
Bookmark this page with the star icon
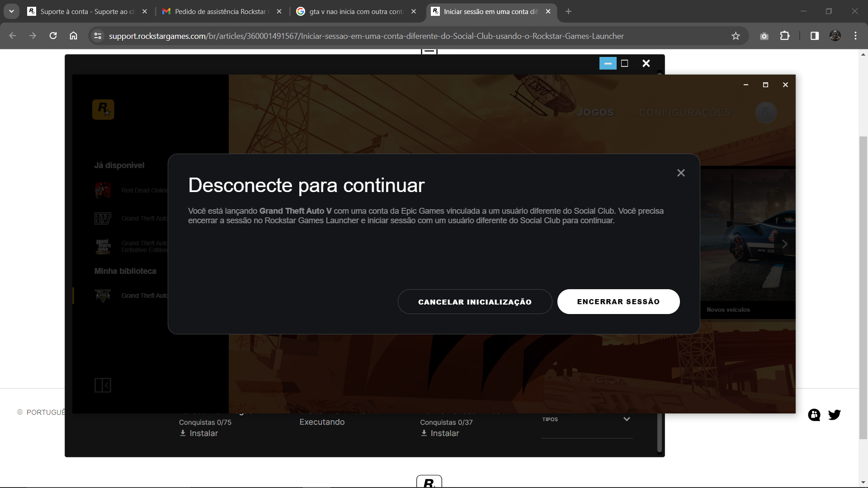point(736,36)
